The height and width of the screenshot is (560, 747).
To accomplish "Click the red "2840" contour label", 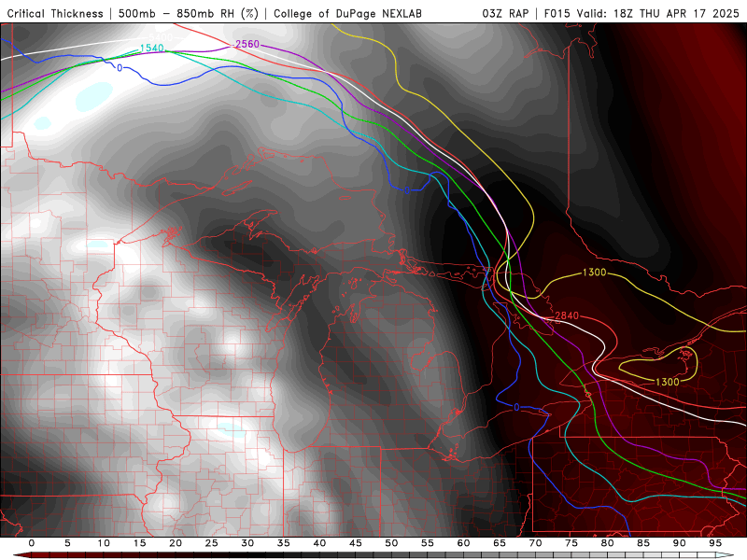I will coord(567,315).
